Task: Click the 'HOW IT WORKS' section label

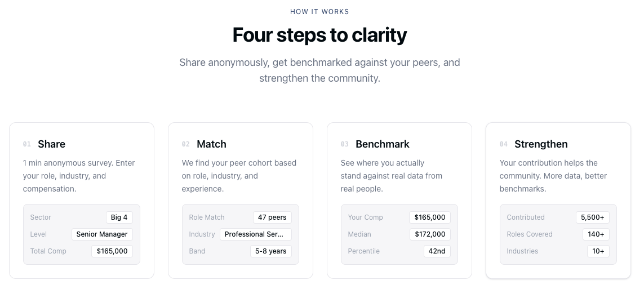Action: 319,11
